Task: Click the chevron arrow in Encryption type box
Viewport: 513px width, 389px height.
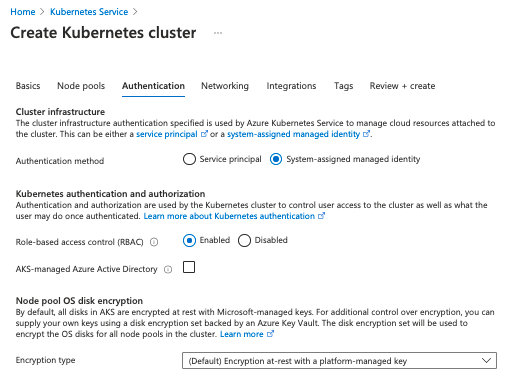Action: point(486,361)
